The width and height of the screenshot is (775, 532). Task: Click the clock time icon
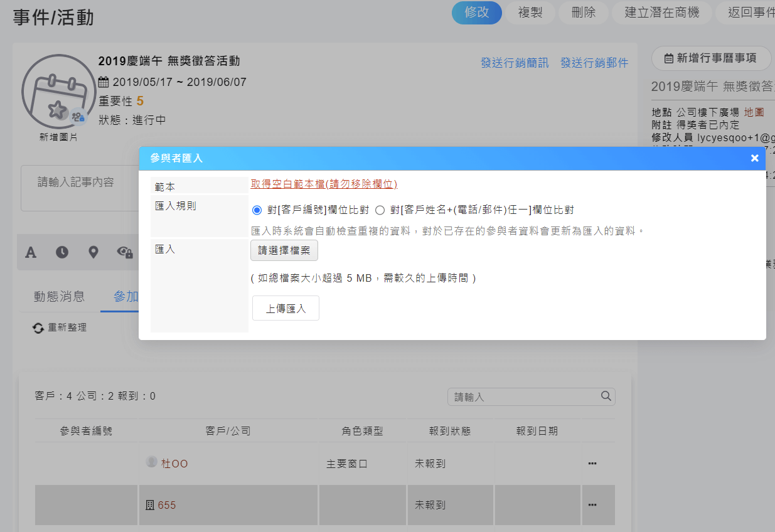tap(62, 252)
